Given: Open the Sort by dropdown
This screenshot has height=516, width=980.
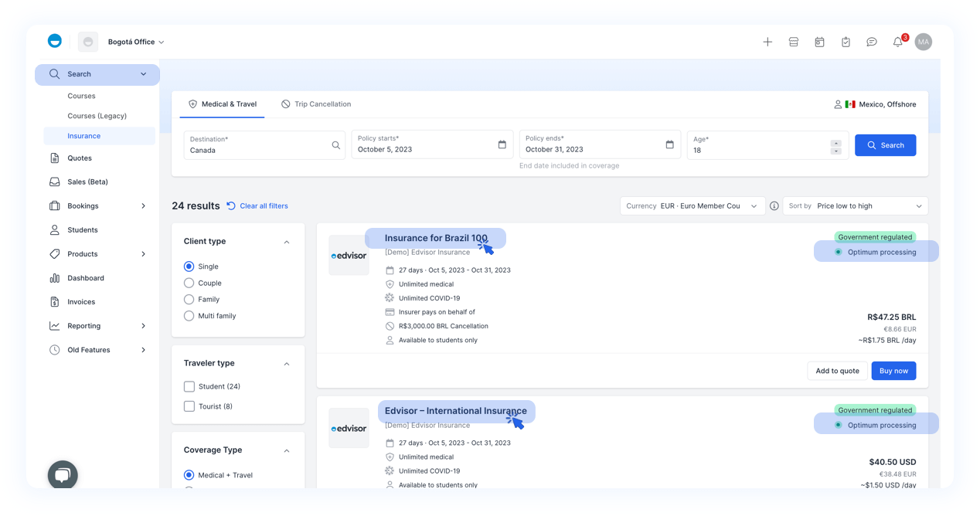Looking at the screenshot, I should click(x=856, y=206).
